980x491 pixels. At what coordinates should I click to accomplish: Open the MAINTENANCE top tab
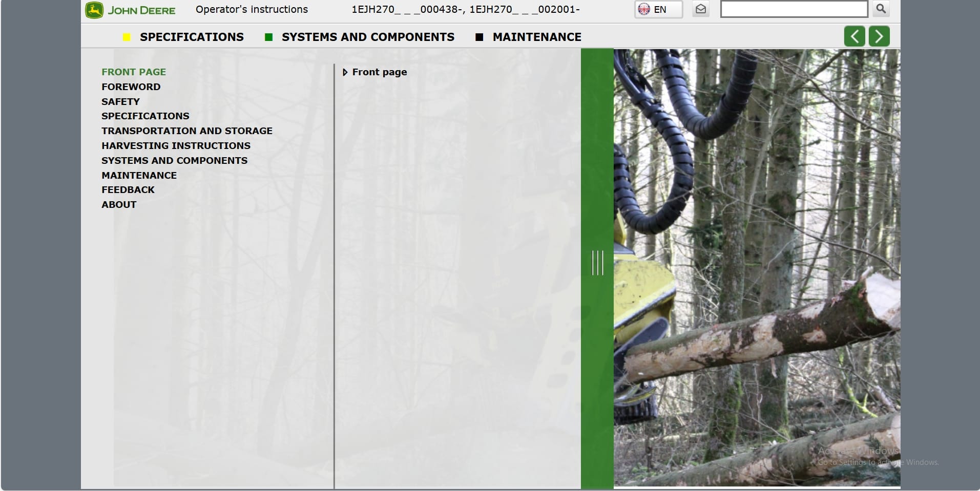537,37
